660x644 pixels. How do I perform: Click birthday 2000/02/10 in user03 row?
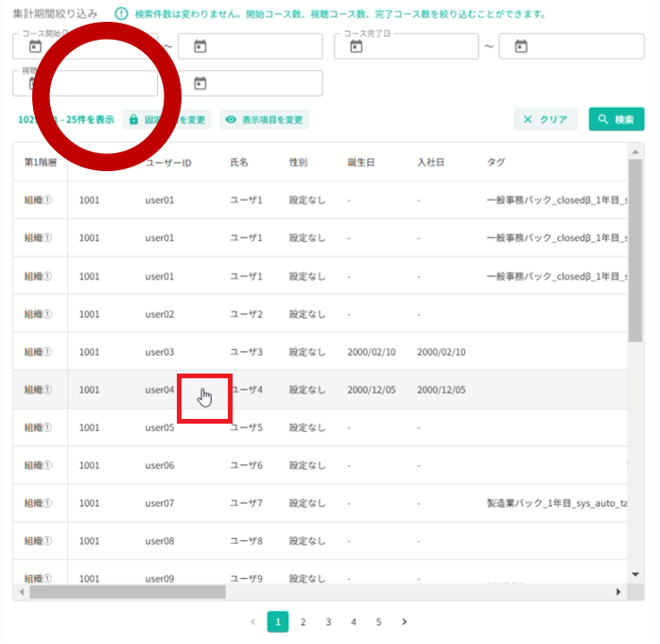coord(372,353)
